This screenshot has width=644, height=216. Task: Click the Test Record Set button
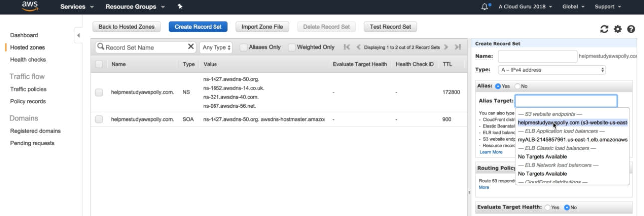391,27
